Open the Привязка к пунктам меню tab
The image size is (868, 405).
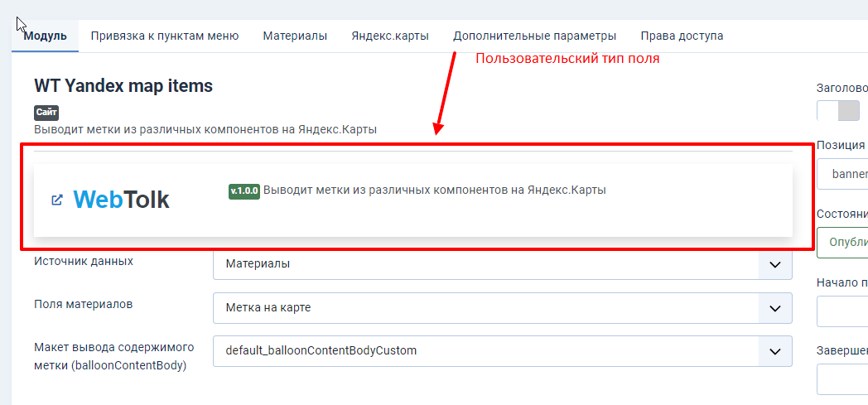tap(165, 36)
